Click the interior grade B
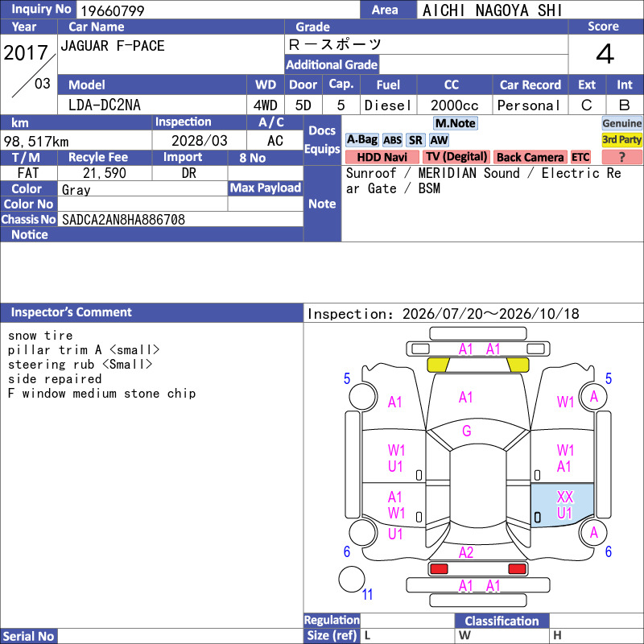644x644 pixels. (625, 105)
